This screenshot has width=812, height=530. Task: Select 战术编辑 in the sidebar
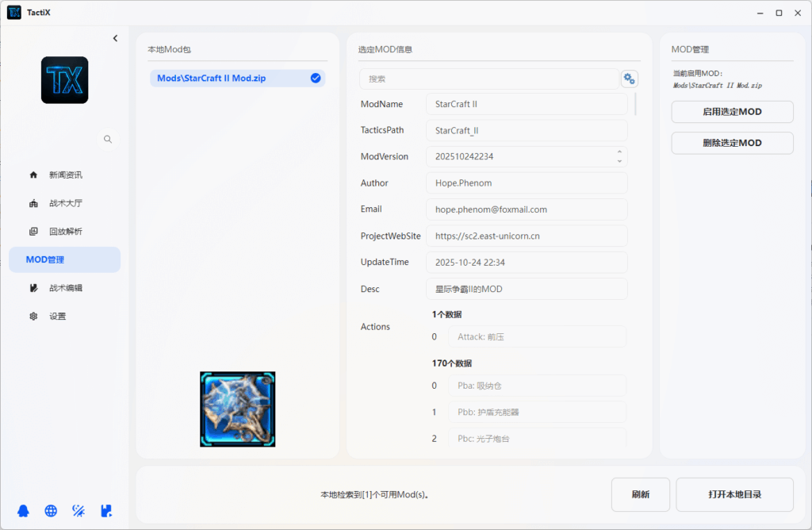point(64,288)
